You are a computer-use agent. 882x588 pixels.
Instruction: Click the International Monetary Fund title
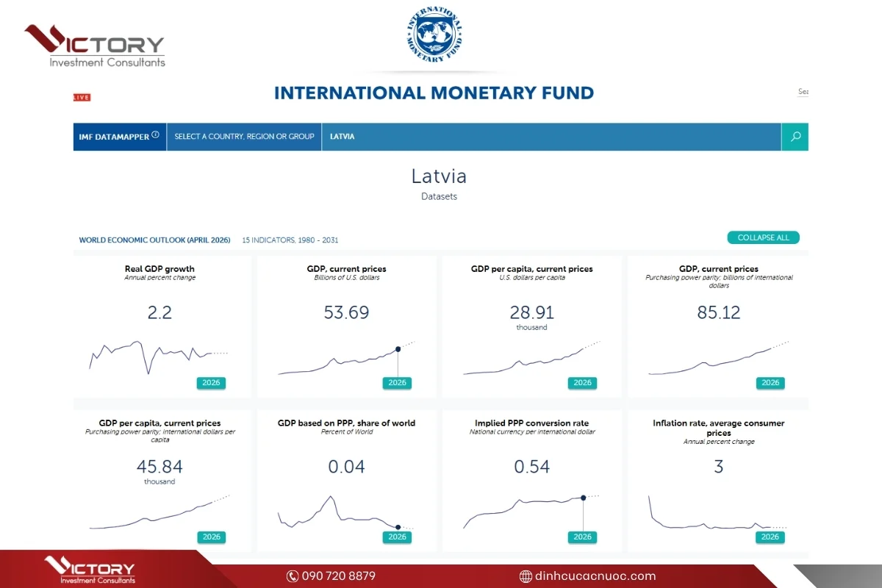(x=434, y=93)
